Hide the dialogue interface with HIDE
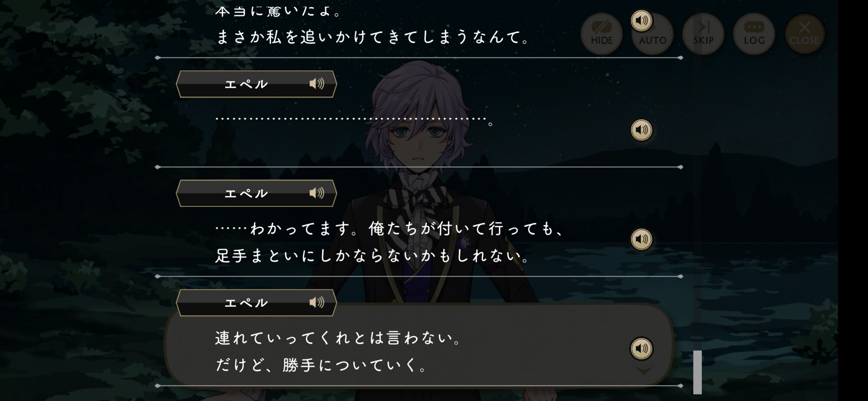868x401 pixels. [602, 34]
